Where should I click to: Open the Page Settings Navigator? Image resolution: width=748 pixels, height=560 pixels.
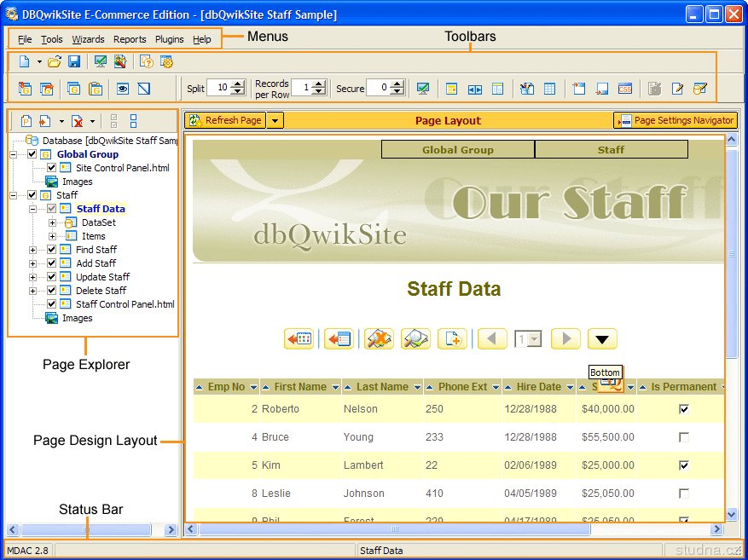pos(676,120)
